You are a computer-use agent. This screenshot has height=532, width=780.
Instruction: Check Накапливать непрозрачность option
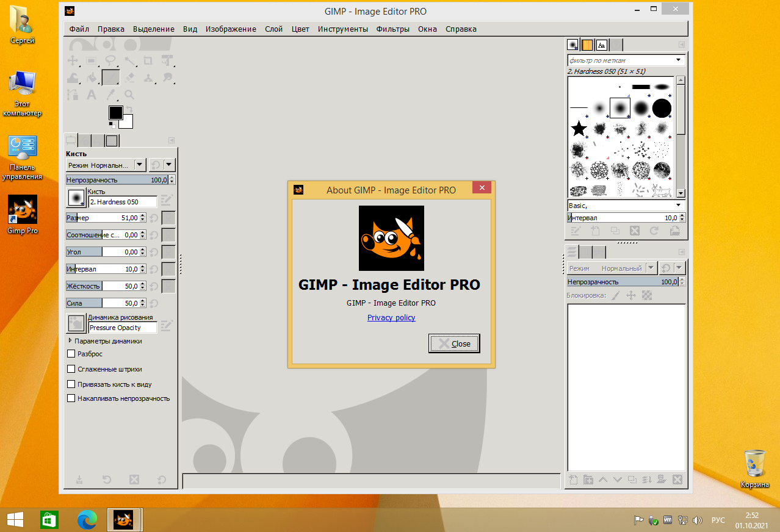[71, 398]
